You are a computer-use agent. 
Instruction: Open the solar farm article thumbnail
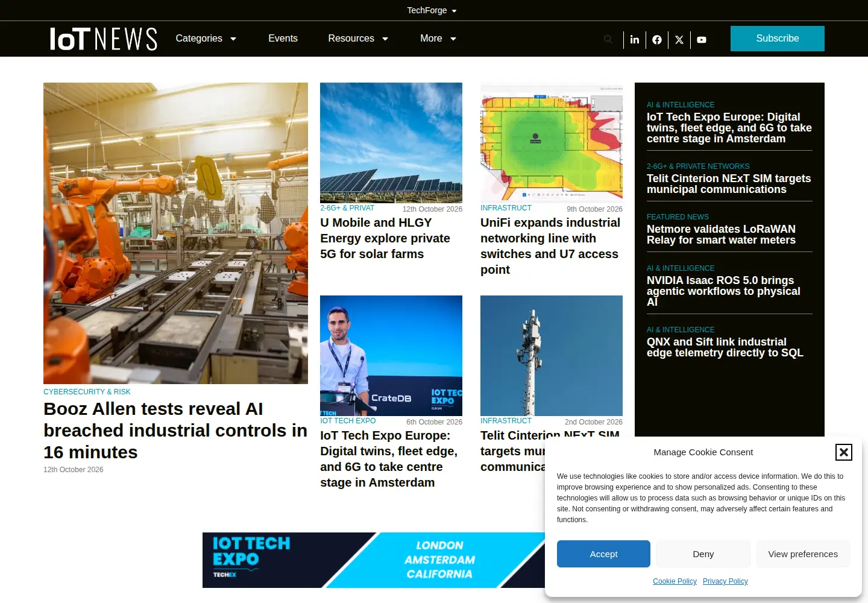coord(391,143)
